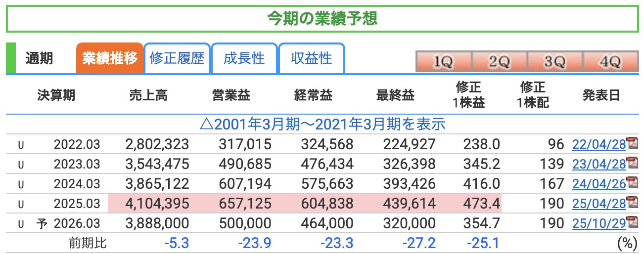Switch to the 修正履歴 tab
The height and width of the screenshot is (254, 644).
(x=177, y=58)
